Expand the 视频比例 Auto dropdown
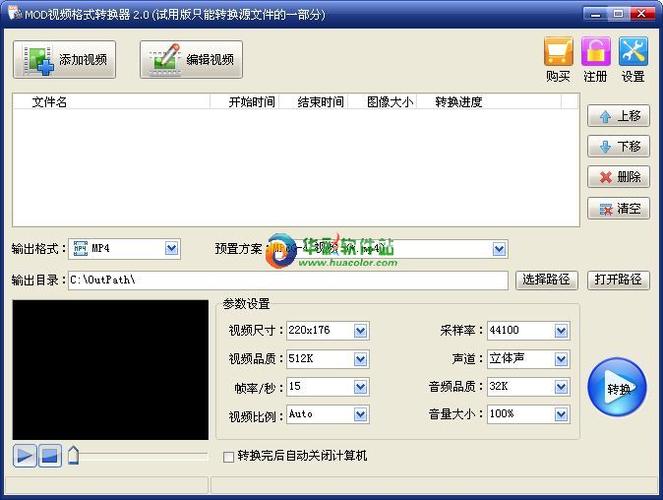This screenshot has height=500, width=663. click(x=361, y=415)
